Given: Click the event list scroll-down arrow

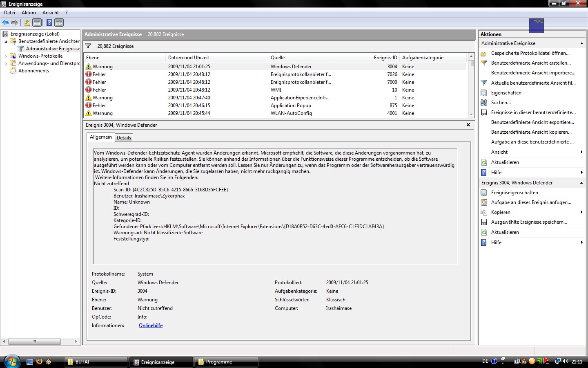Looking at the screenshot, I should pyautogui.click(x=471, y=114).
